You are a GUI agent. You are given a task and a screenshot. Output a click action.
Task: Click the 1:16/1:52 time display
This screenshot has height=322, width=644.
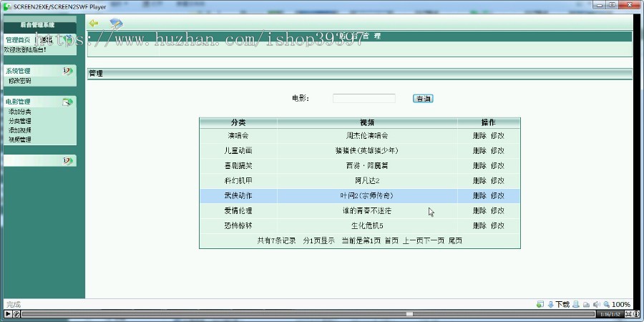[x=610, y=314]
